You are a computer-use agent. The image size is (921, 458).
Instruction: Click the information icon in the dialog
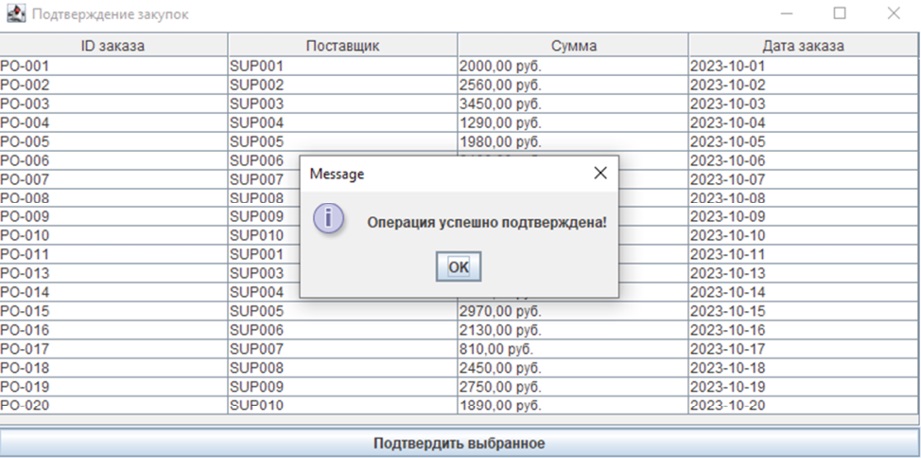click(330, 220)
